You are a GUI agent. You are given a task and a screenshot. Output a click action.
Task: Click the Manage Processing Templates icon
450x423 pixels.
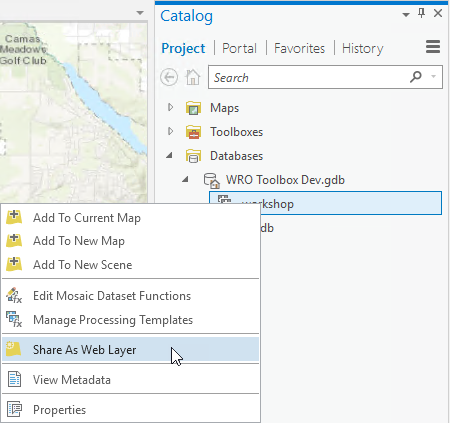tap(14, 319)
